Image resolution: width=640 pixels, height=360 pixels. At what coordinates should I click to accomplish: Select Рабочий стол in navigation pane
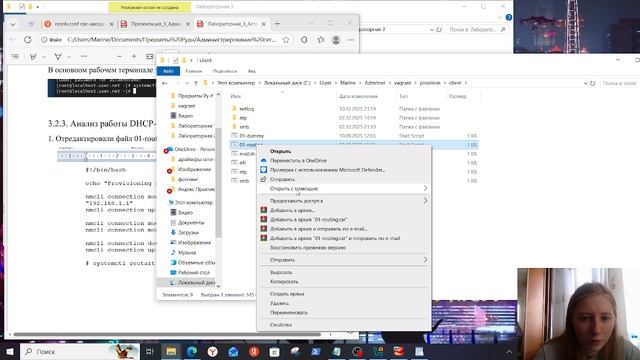(194, 272)
